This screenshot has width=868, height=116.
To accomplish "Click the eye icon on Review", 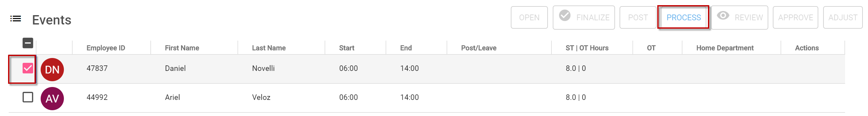I will [x=723, y=15].
